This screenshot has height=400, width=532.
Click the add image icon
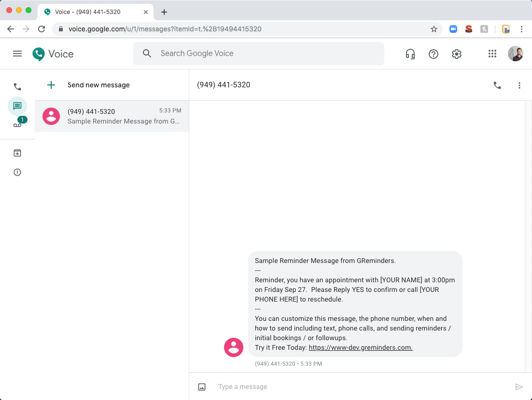(x=201, y=387)
